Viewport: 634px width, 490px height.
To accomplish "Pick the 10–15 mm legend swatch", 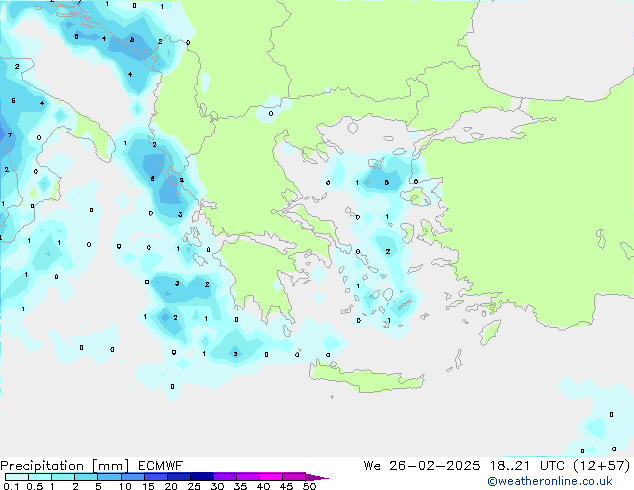I will 132,477.
